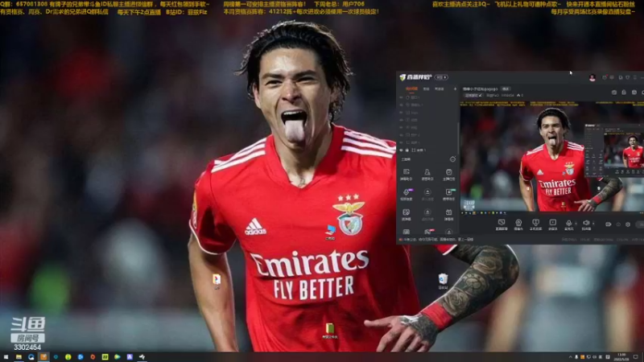The image size is (644, 362).
Task: Open the first tool in the toolbox's top row
Action: [x=407, y=175]
